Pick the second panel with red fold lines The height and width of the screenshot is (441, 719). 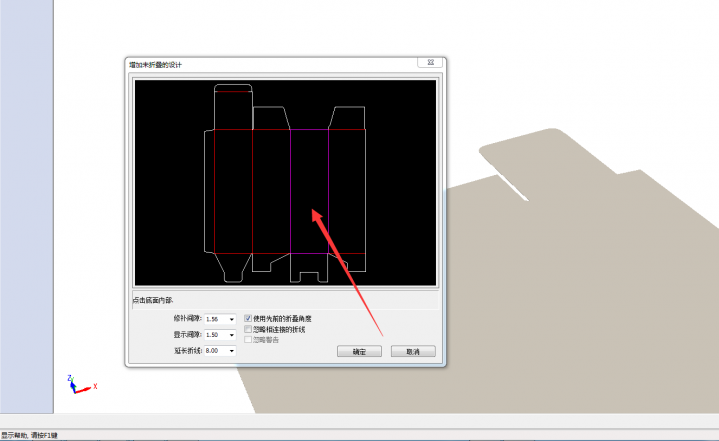click(x=271, y=190)
